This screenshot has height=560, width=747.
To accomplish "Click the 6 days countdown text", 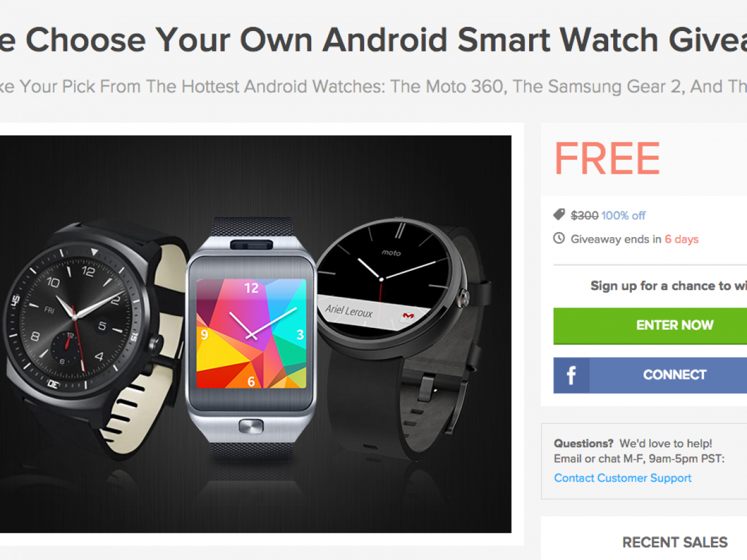I will point(682,239).
